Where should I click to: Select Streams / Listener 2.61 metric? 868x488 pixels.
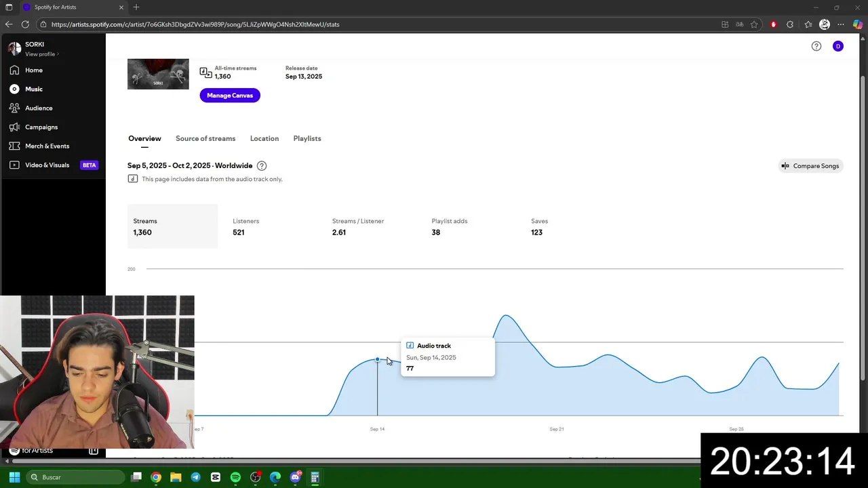pyautogui.click(x=358, y=226)
